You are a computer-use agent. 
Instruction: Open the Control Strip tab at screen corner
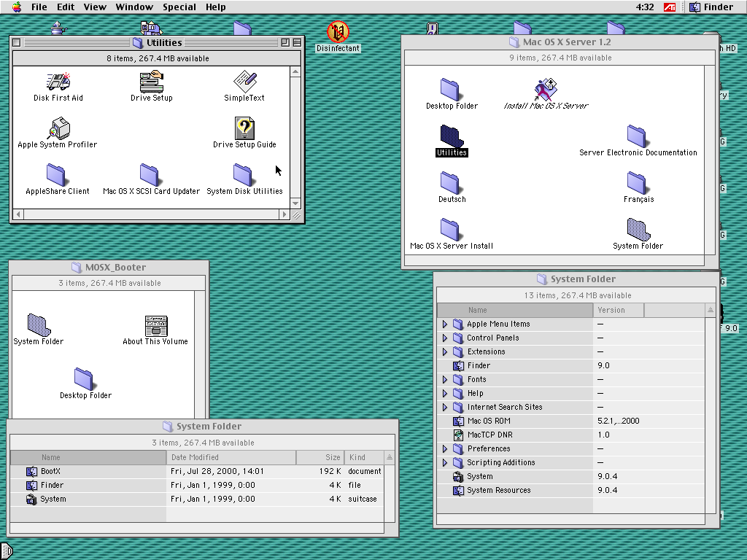(6, 551)
